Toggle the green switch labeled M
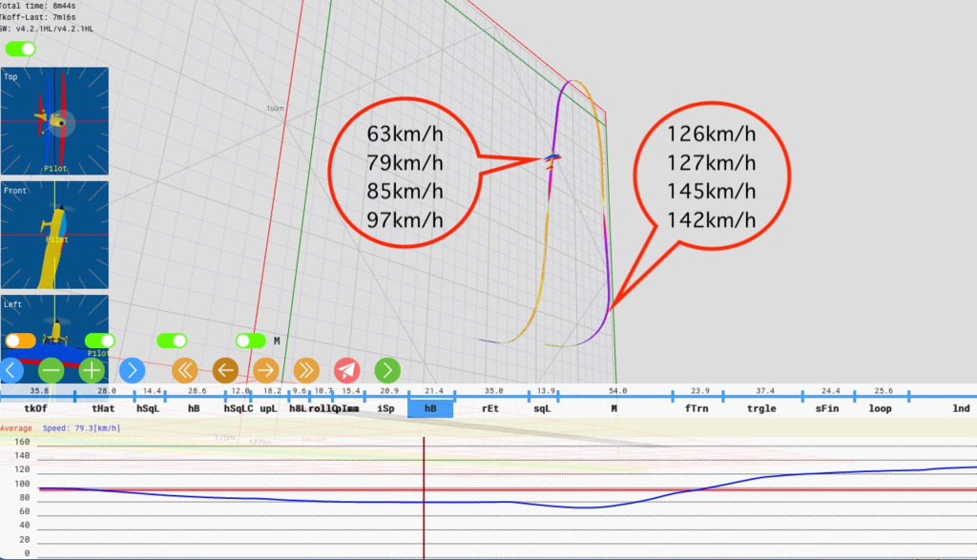 pyautogui.click(x=251, y=341)
